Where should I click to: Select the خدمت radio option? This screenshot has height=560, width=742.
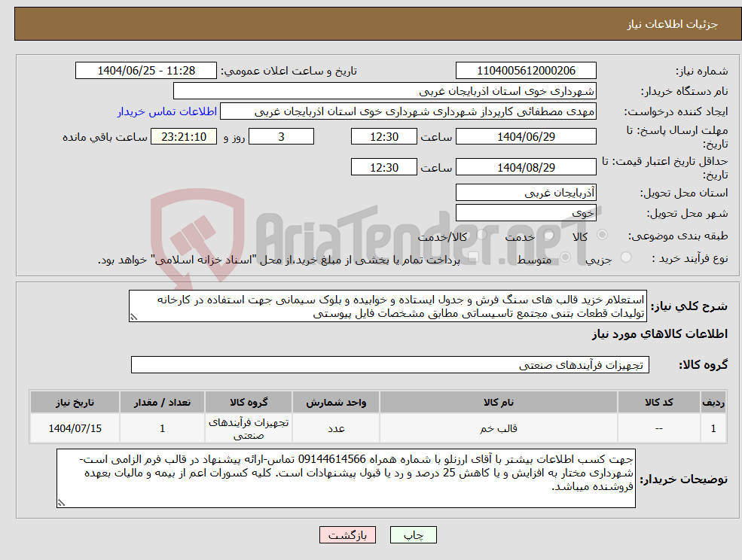[548, 235]
